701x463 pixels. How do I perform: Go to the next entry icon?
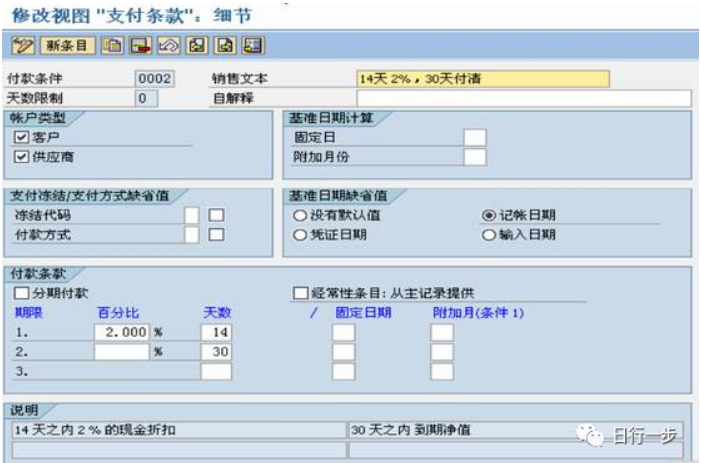225,46
